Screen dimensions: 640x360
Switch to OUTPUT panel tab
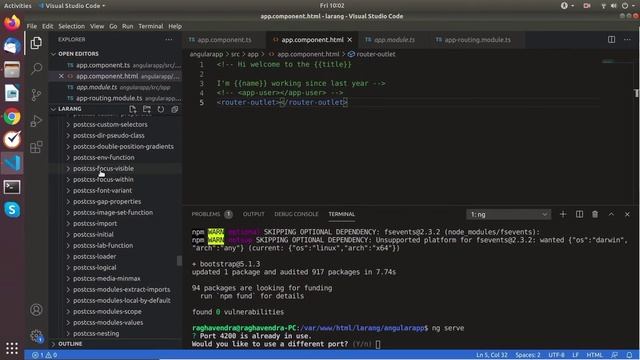(x=253, y=214)
